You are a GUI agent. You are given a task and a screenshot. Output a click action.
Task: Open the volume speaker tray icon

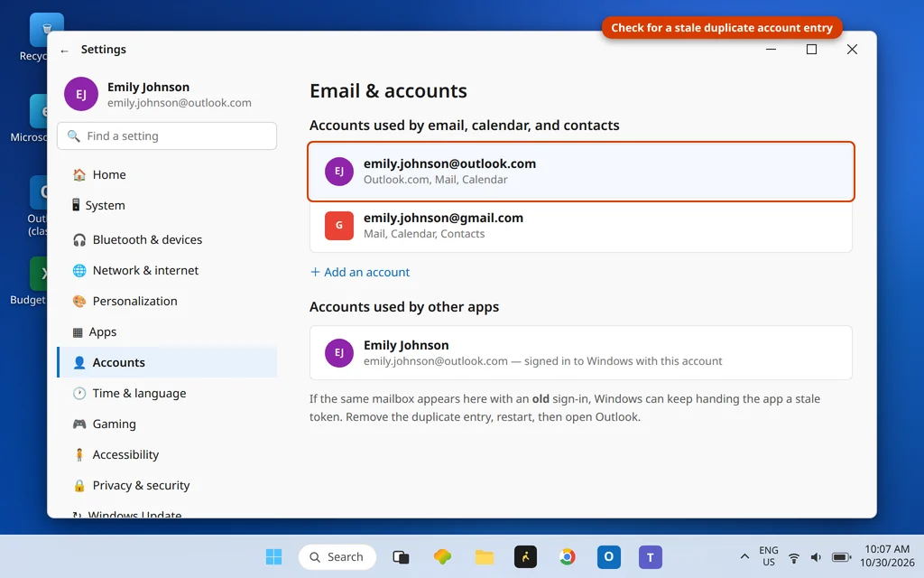pos(816,557)
